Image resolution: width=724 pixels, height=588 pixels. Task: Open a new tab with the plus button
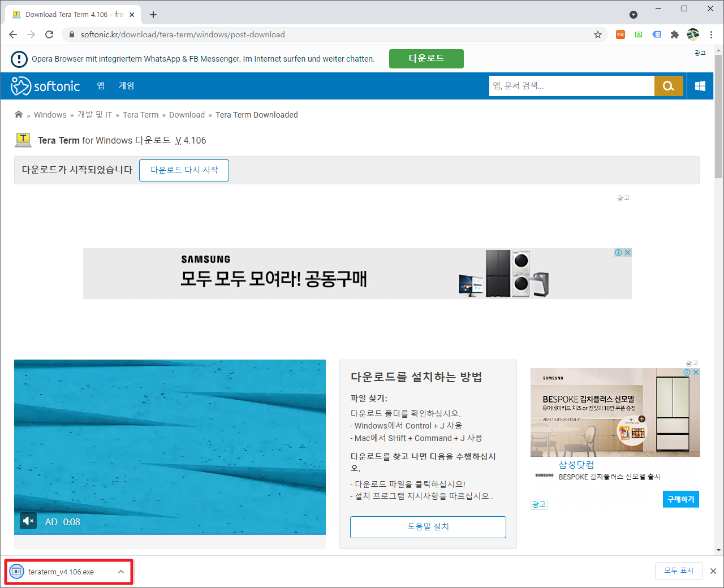[153, 15]
